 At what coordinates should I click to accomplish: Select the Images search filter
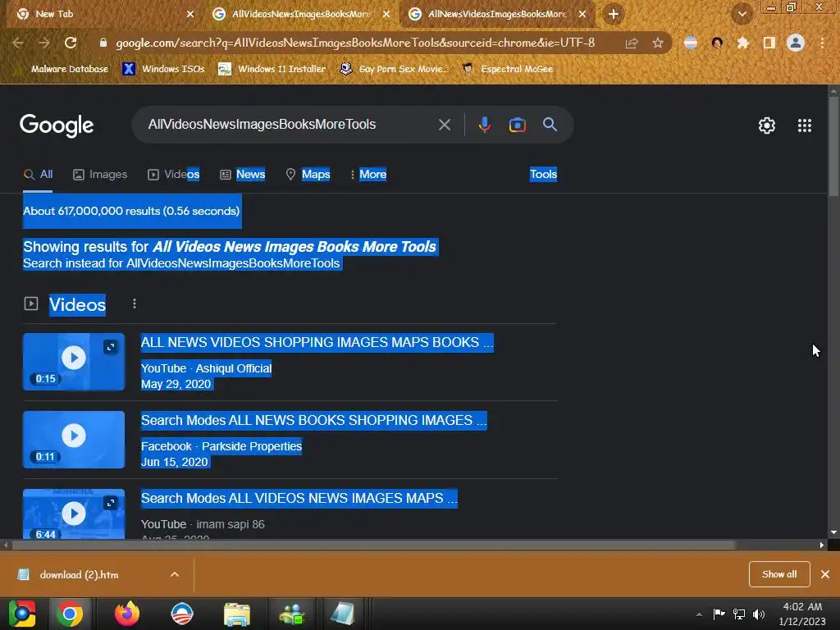pos(100,174)
